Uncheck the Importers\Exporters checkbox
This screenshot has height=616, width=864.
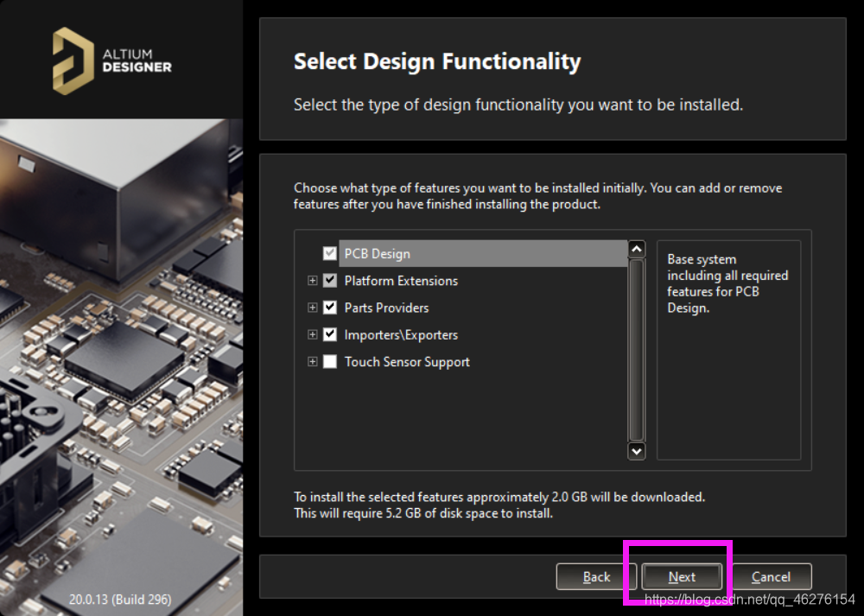[x=329, y=334]
